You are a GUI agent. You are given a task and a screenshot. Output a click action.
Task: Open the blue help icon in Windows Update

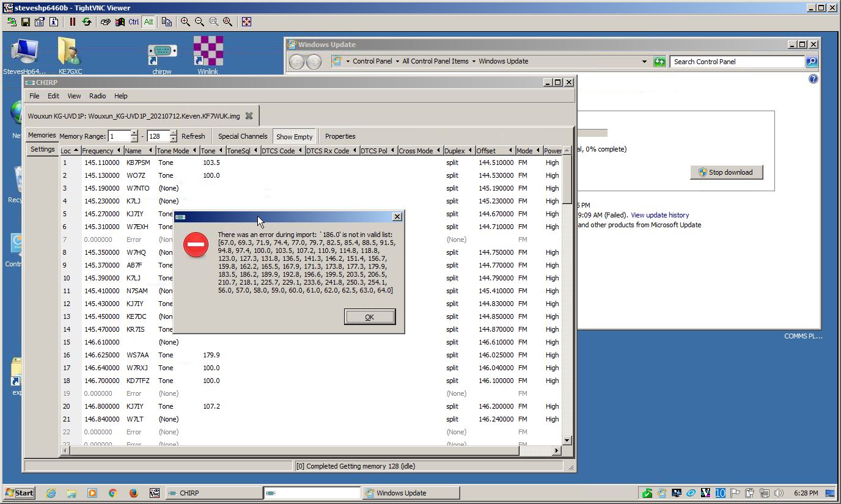(x=813, y=79)
